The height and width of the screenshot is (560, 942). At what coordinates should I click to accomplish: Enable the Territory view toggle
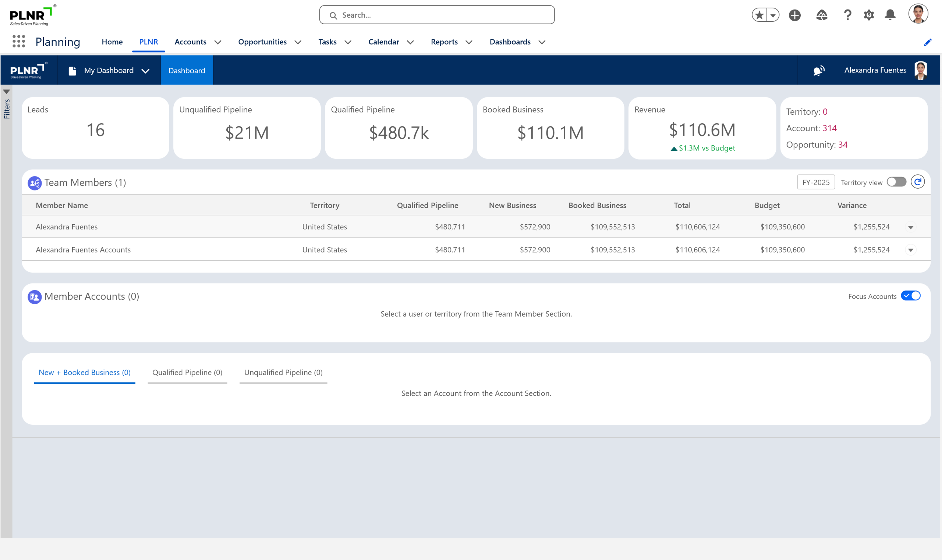pyautogui.click(x=896, y=182)
